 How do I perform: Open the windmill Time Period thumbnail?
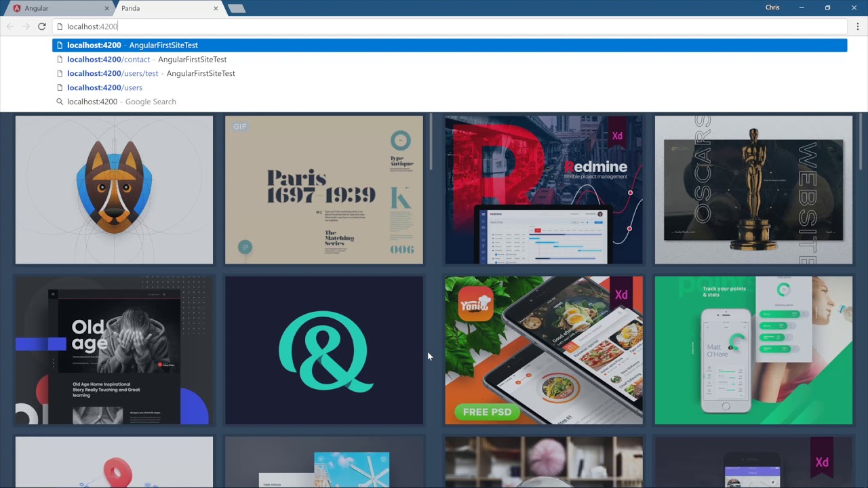[324, 462]
